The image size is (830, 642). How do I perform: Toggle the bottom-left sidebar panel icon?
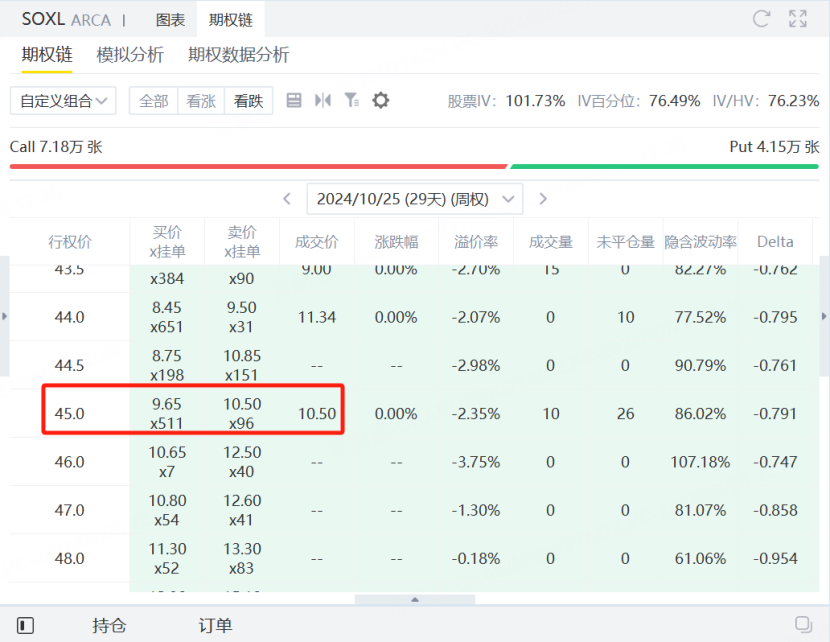[25, 625]
